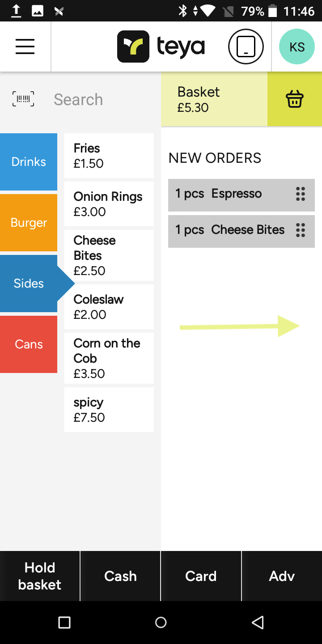Viewport: 322px width, 644px height.
Task: Switch to the Cans category
Action: [x=29, y=344]
